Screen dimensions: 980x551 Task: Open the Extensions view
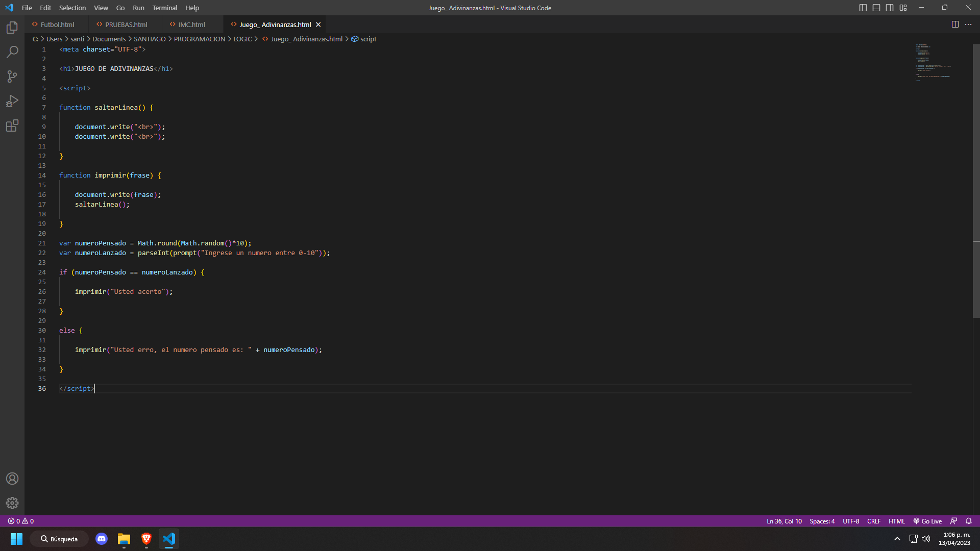point(12,126)
